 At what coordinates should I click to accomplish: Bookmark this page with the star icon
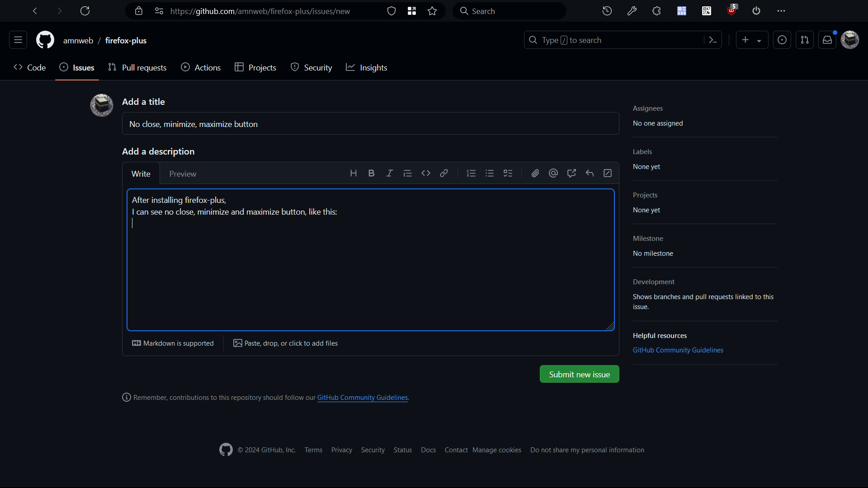[x=432, y=11]
